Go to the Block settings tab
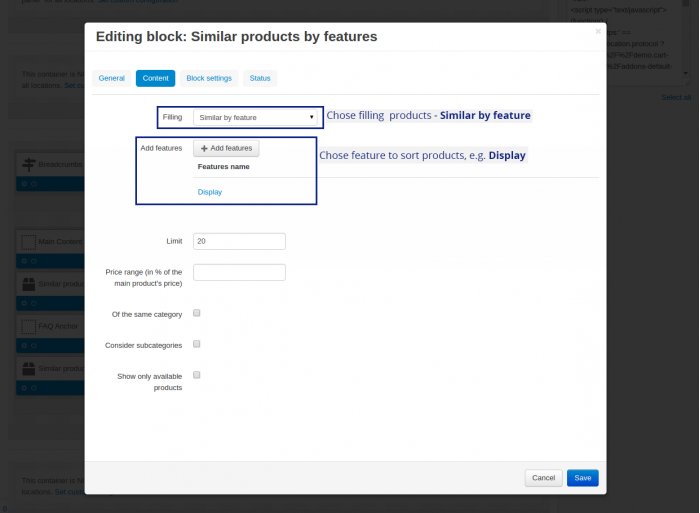The width and height of the screenshot is (700, 513). [209, 78]
